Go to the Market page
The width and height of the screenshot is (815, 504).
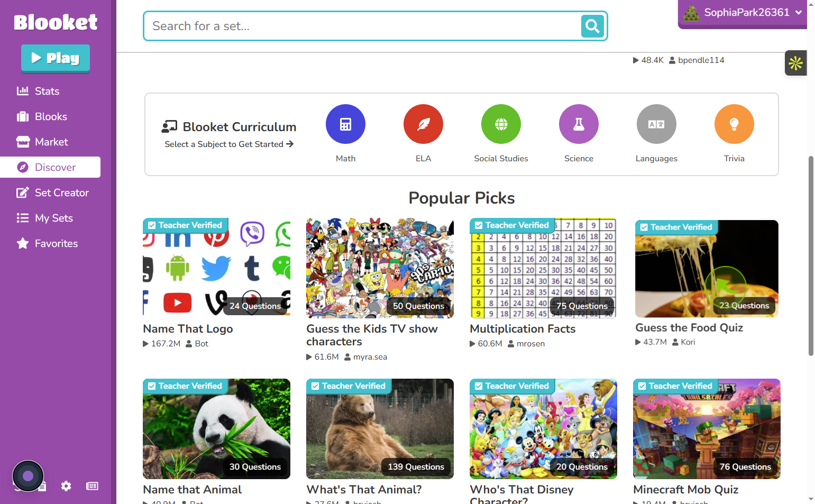pos(50,142)
